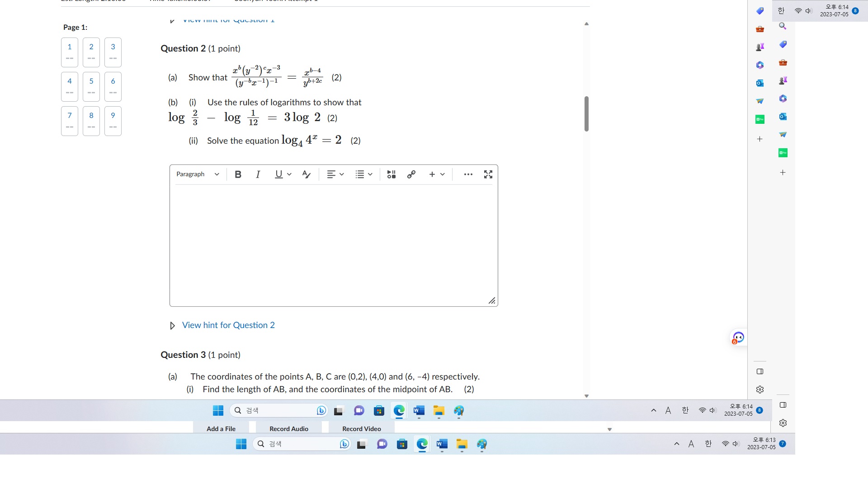Click the Add a File button
868x488 pixels.
[x=221, y=428]
